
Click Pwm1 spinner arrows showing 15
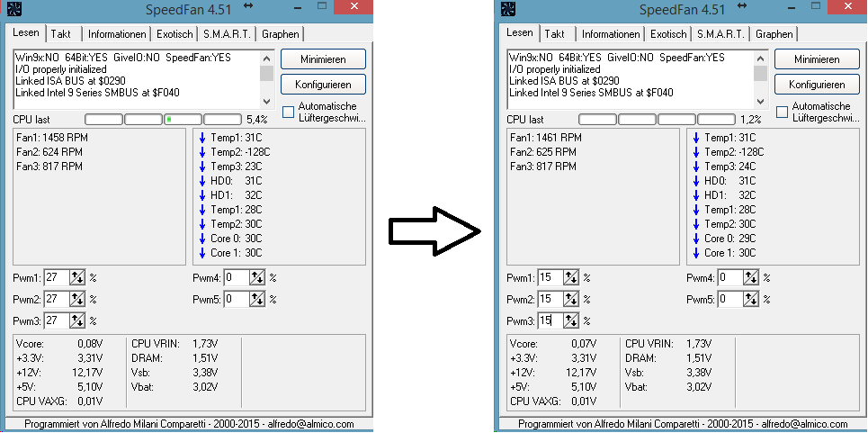tap(571, 277)
